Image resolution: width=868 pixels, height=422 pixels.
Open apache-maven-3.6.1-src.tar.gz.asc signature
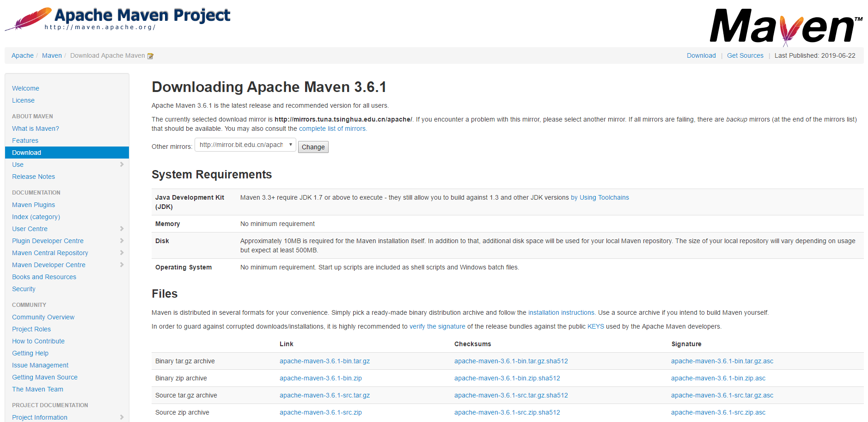click(x=722, y=395)
